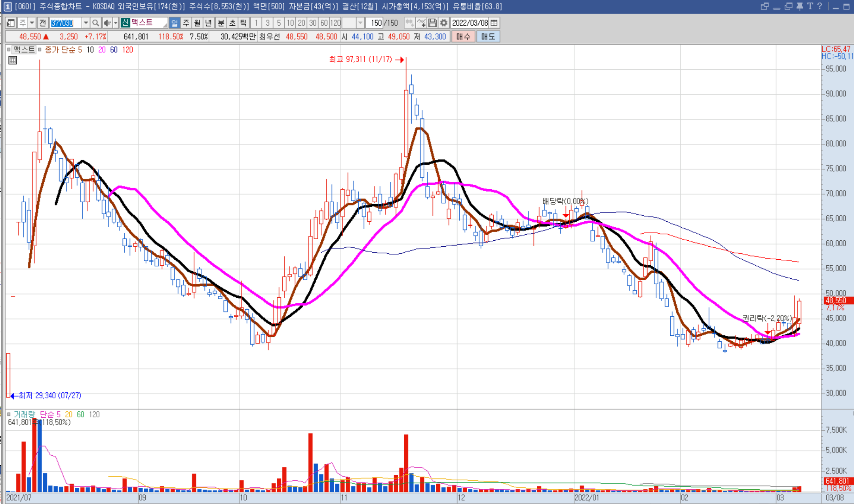
Task: Click the 5 moving average label
Action: point(80,50)
